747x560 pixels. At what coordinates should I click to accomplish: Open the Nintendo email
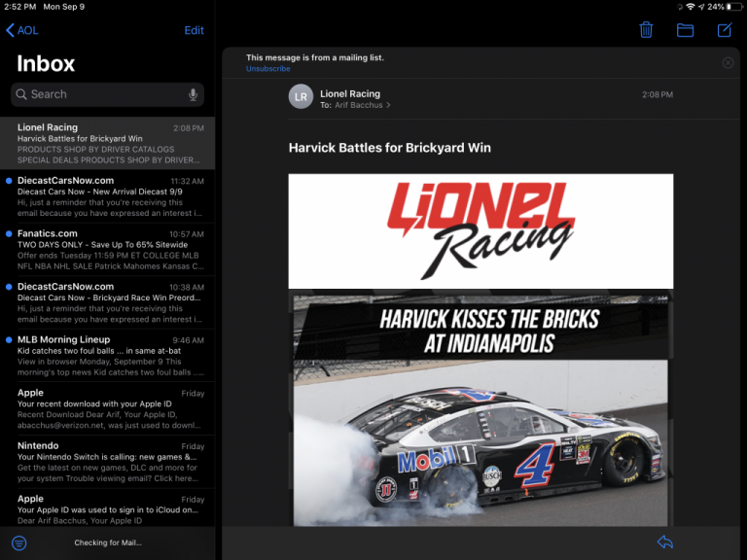click(x=108, y=462)
